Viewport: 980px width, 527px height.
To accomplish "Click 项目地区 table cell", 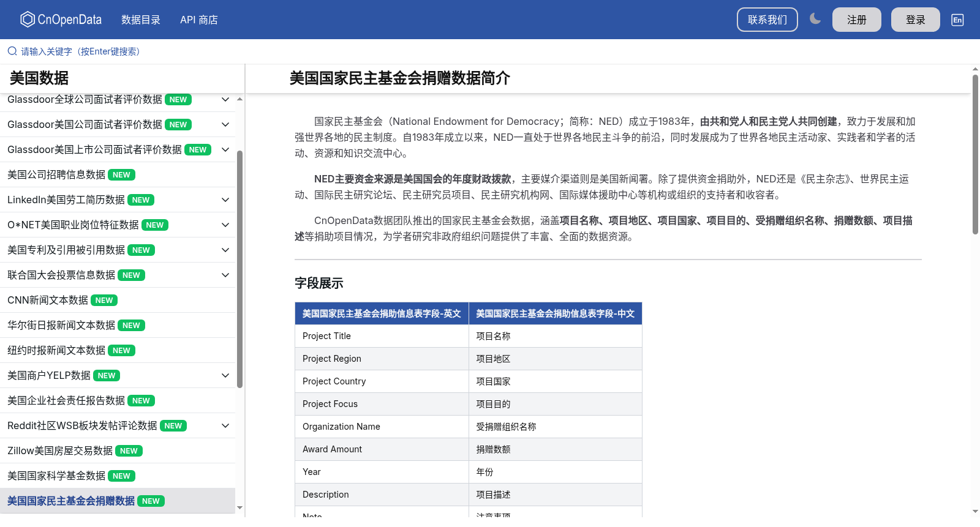I will click(556, 359).
